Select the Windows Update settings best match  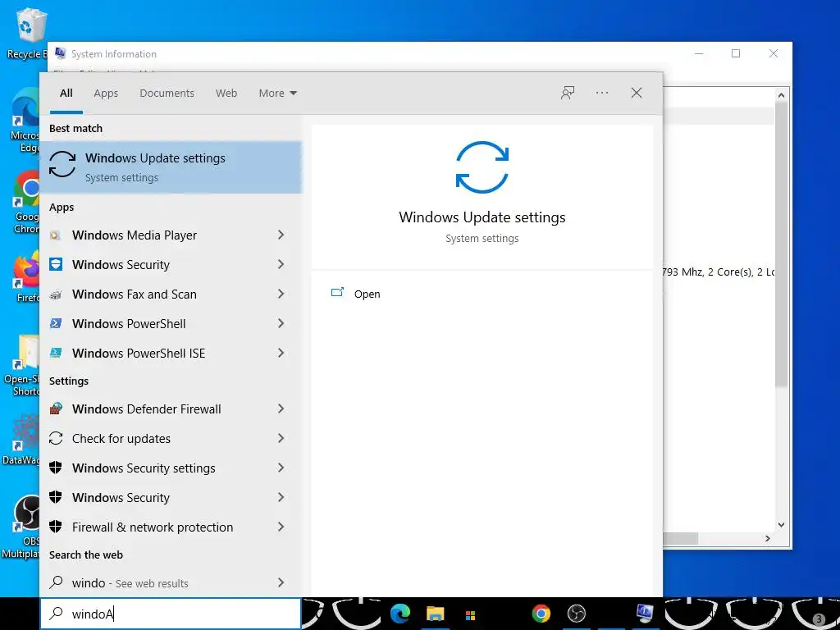coord(171,167)
